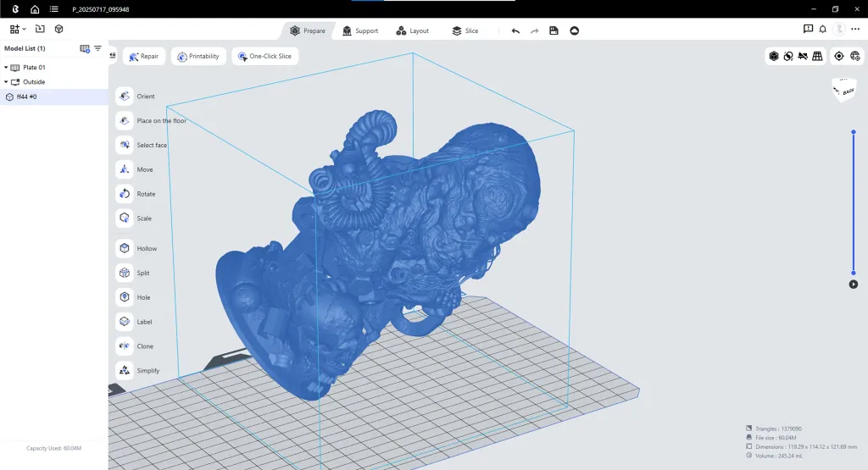The width and height of the screenshot is (868, 470).
Task: Switch to the Support tab
Action: pyautogui.click(x=359, y=30)
